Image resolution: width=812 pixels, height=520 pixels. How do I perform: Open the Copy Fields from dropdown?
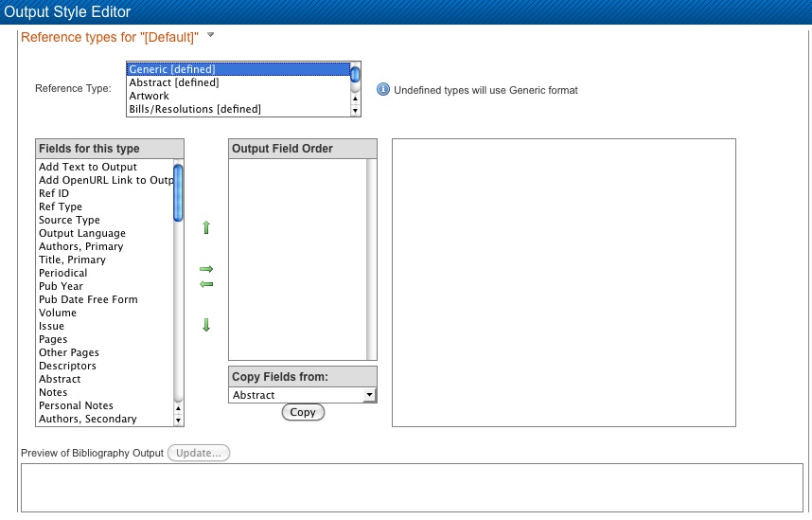point(302,395)
